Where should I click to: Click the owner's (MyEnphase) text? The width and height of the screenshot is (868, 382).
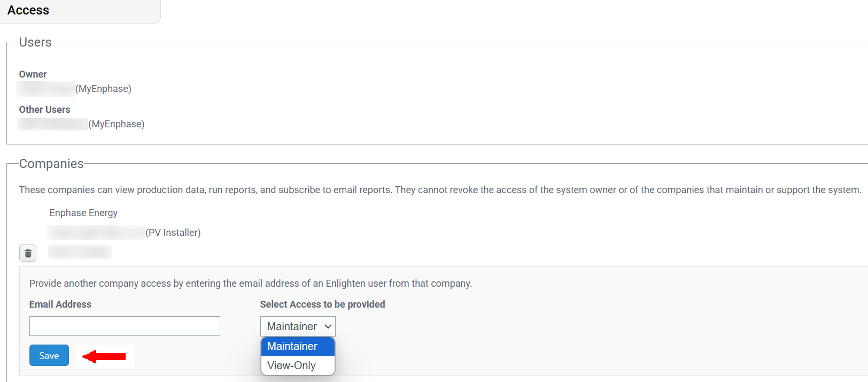click(103, 89)
